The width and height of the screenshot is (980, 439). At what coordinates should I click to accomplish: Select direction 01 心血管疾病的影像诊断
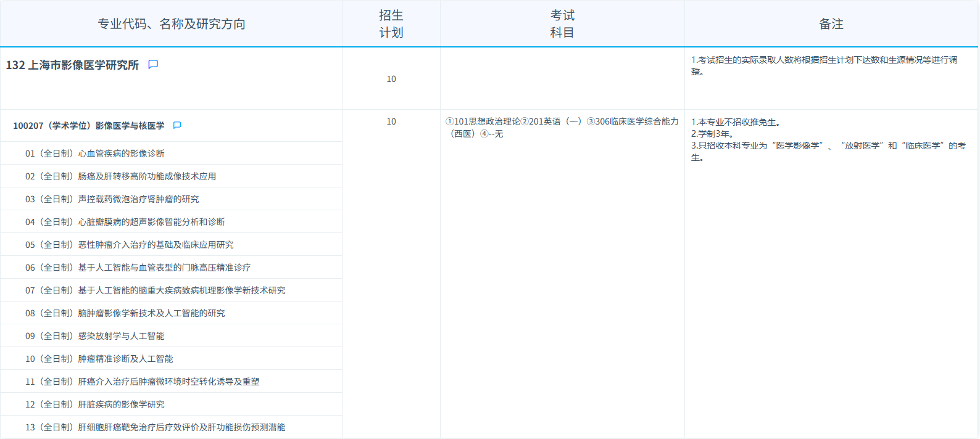[94, 154]
